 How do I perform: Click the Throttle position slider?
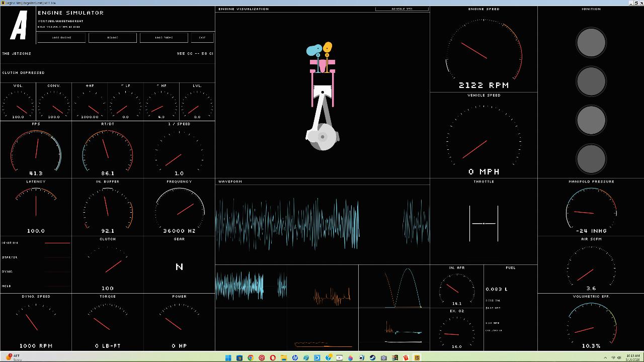pyautogui.click(x=484, y=223)
